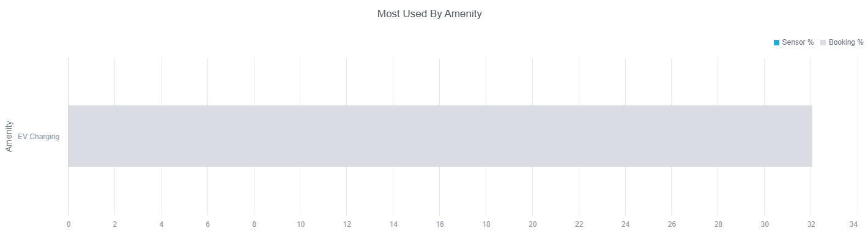
Task: Click the 10 axis tick label
Action: pos(300,224)
